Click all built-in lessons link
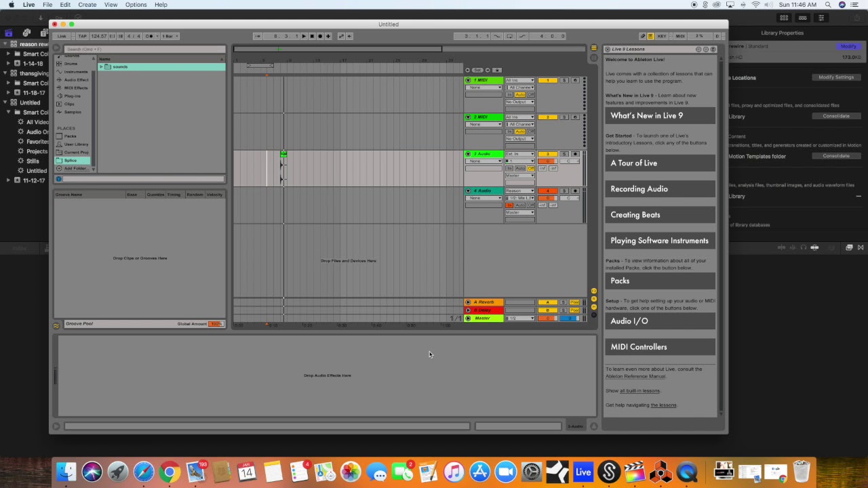 point(639,391)
